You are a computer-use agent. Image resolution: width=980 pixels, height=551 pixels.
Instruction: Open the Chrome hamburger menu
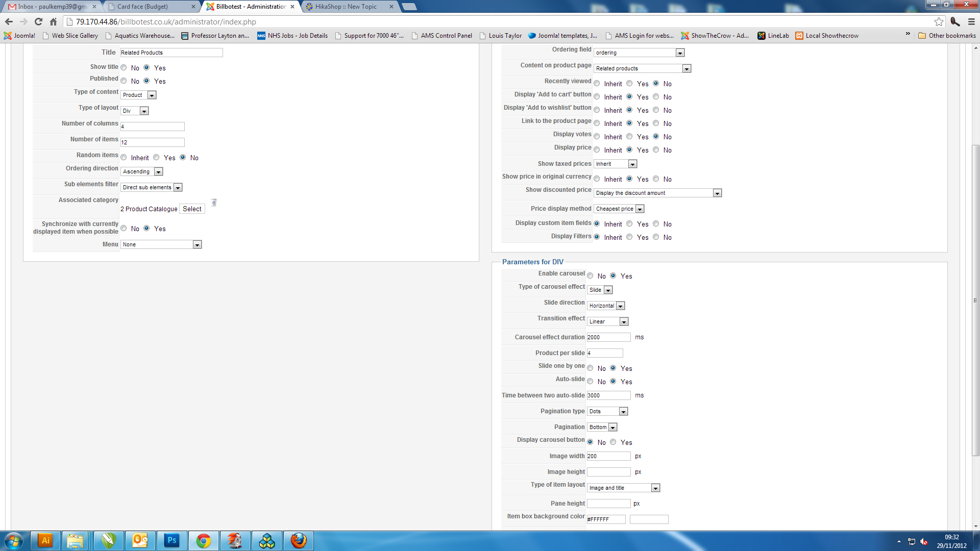(971, 22)
